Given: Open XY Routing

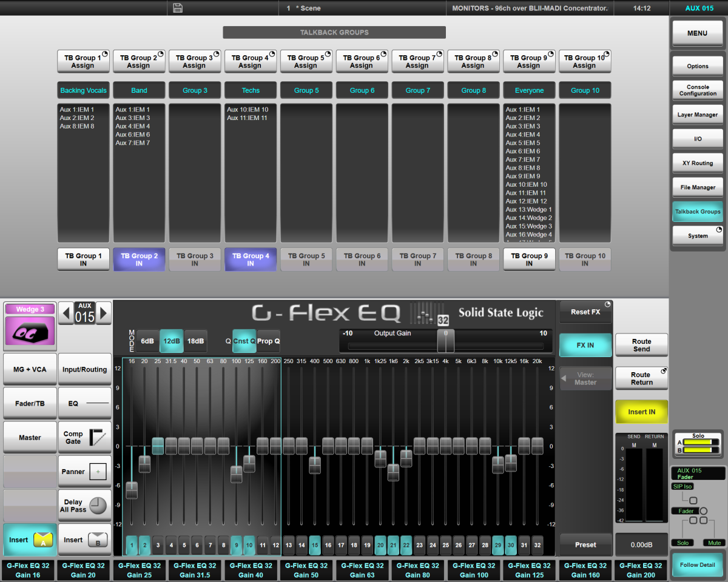Looking at the screenshot, I should click(698, 163).
